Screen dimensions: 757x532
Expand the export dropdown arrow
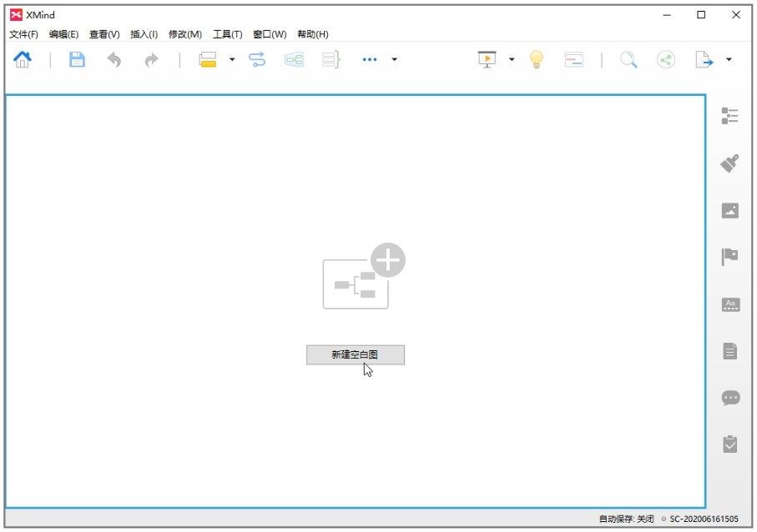point(729,60)
